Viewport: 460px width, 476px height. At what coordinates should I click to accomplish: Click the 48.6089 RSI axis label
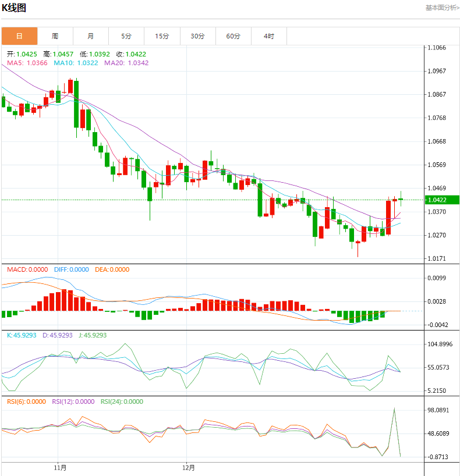click(x=438, y=434)
